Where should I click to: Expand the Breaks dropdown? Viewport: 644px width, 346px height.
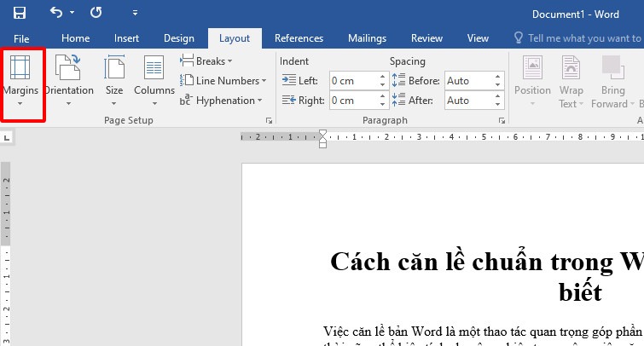click(x=203, y=61)
